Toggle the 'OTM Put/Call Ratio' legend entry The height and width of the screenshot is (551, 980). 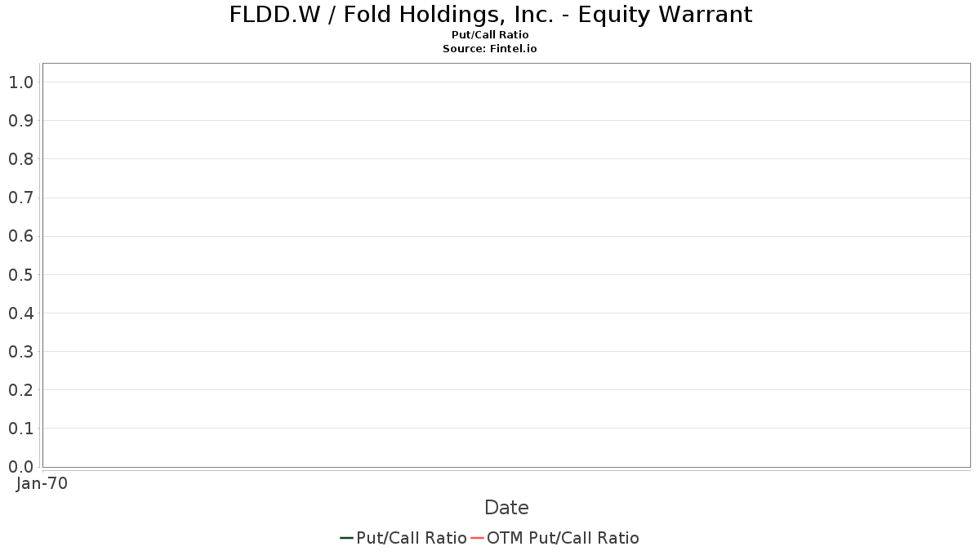point(563,538)
